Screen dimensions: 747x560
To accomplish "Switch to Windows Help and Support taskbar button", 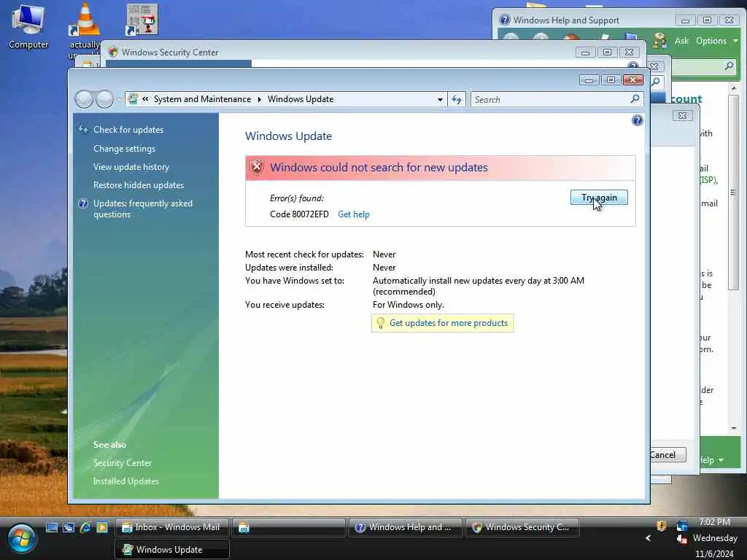I will click(x=406, y=527).
